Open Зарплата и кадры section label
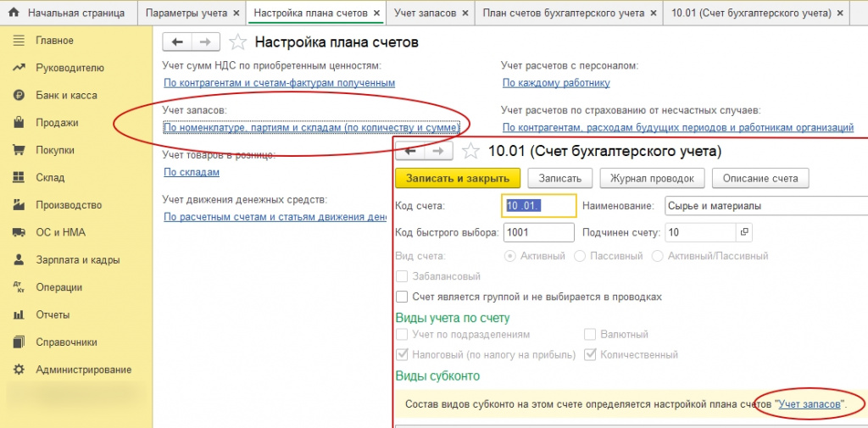Viewport: 868px width, 428px height. click(x=77, y=259)
